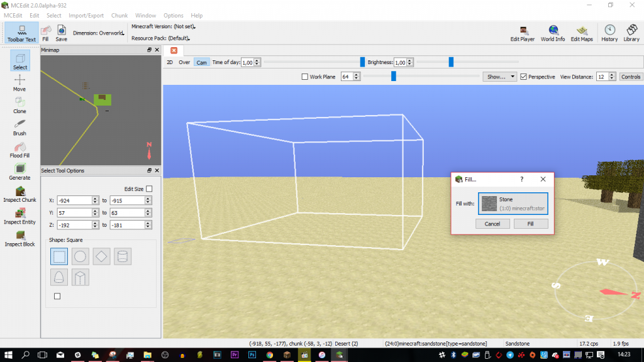
Task: Open the Import/Export menu
Action: pyautogui.click(x=86, y=16)
